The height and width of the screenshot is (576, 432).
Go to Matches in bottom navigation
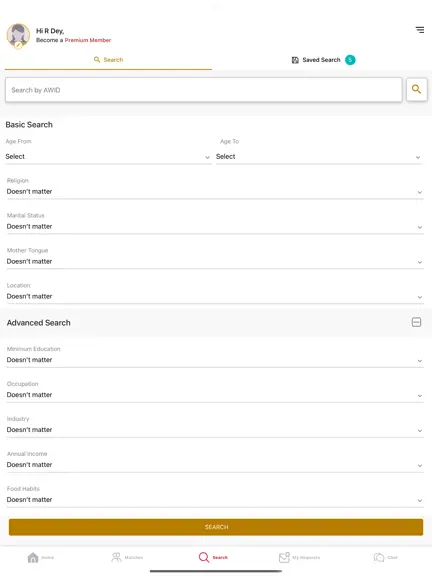pyautogui.click(x=127, y=557)
